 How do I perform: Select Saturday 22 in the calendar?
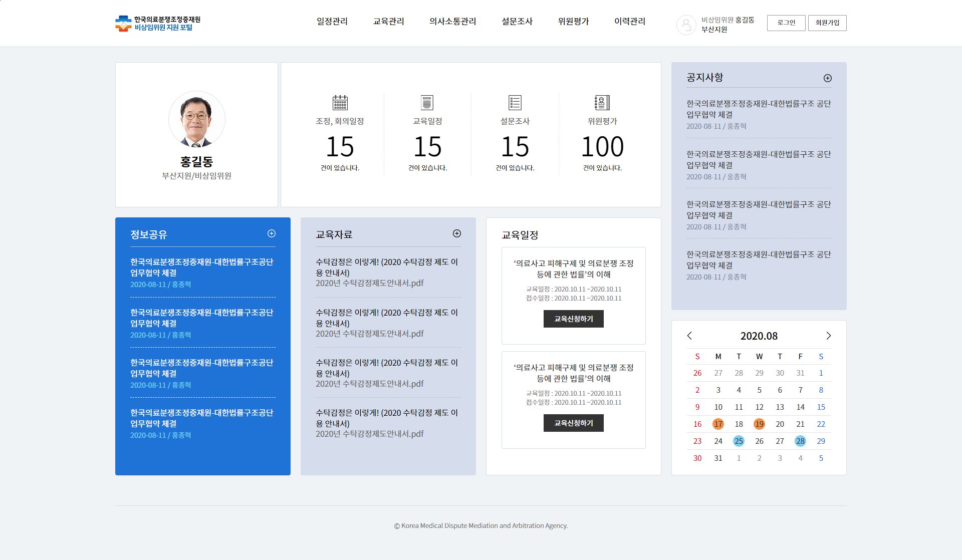pyautogui.click(x=821, y=424)
